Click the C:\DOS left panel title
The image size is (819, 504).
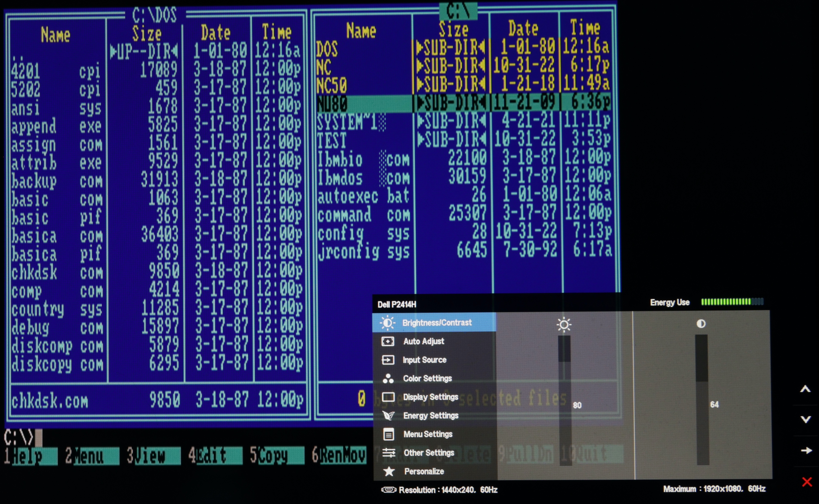154,15
